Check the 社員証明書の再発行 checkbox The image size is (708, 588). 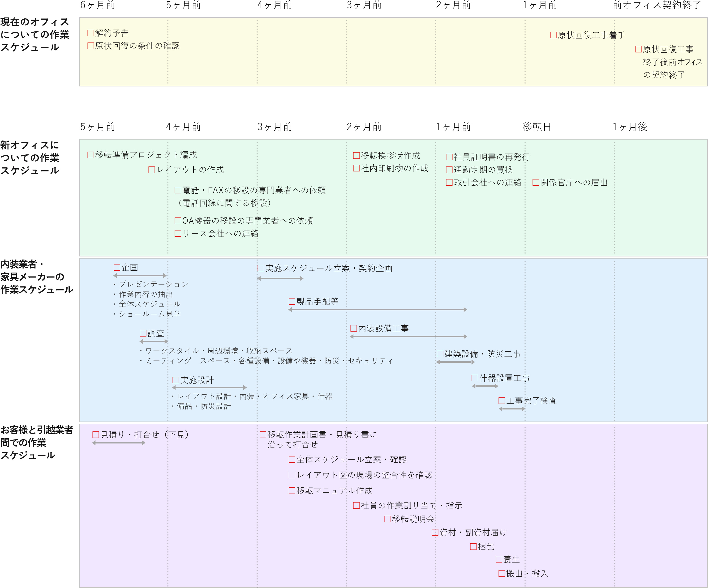coord(449,157)
